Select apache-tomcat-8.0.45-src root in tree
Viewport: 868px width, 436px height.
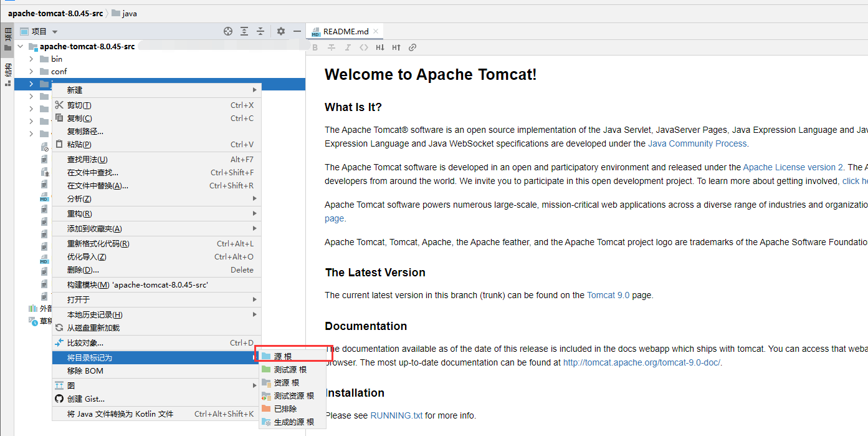click(87, 46)
